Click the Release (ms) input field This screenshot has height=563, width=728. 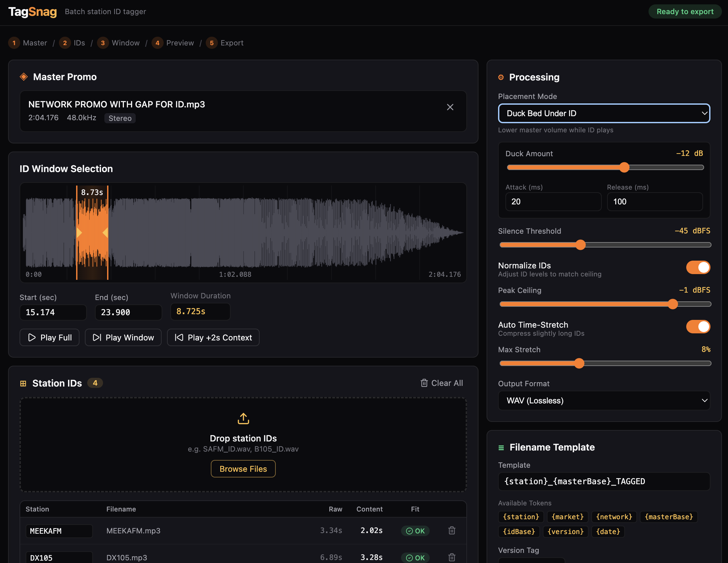[655, 201]
